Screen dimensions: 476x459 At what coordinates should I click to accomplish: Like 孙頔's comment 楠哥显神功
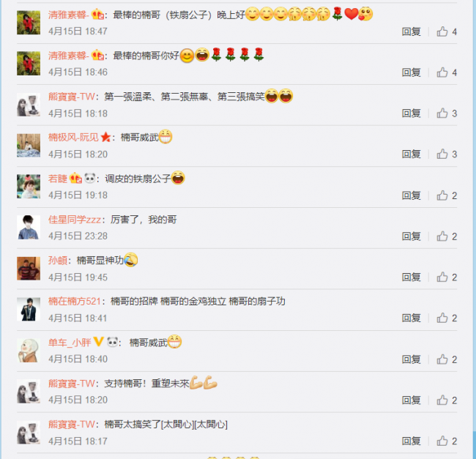447,277
